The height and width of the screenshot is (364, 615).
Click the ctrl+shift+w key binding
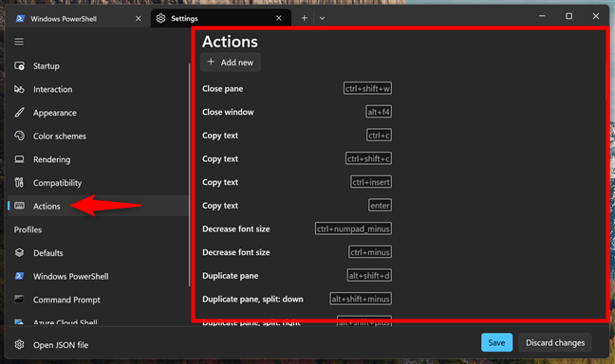point(367,88)
